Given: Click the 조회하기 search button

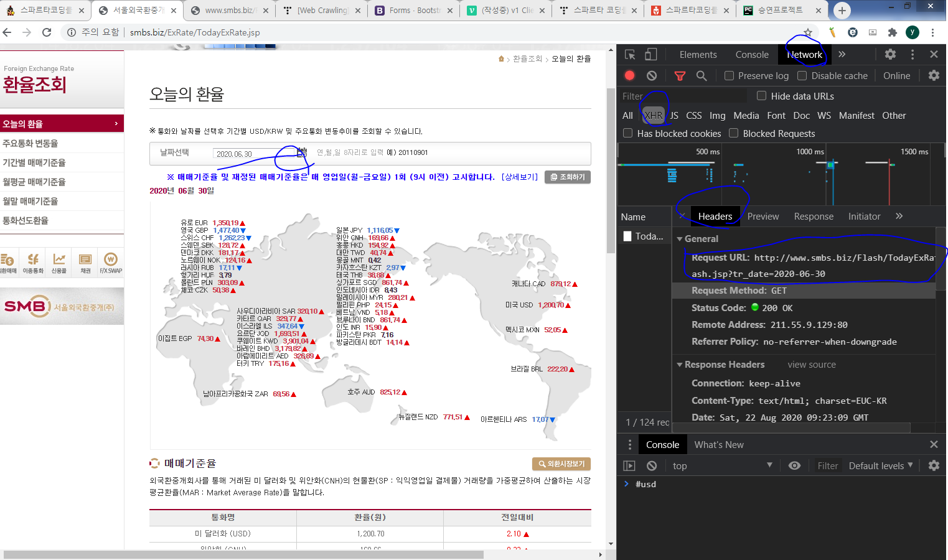Looking at the screenshot, I should pyautogui.click(x=568, y=177).
